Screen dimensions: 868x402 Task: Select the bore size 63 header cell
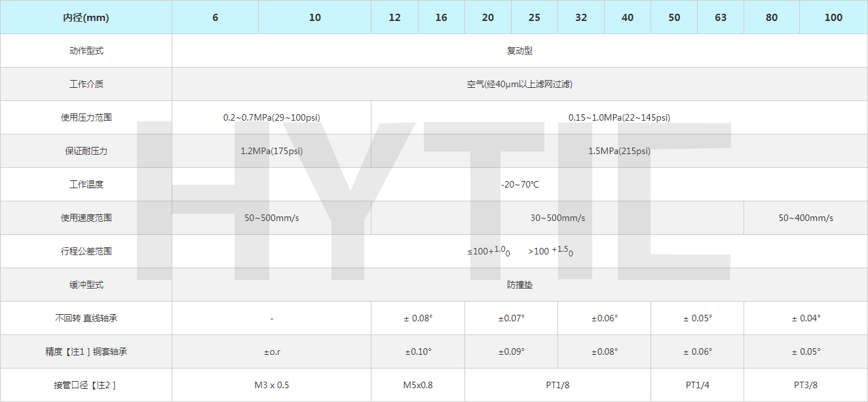[721, 17]
